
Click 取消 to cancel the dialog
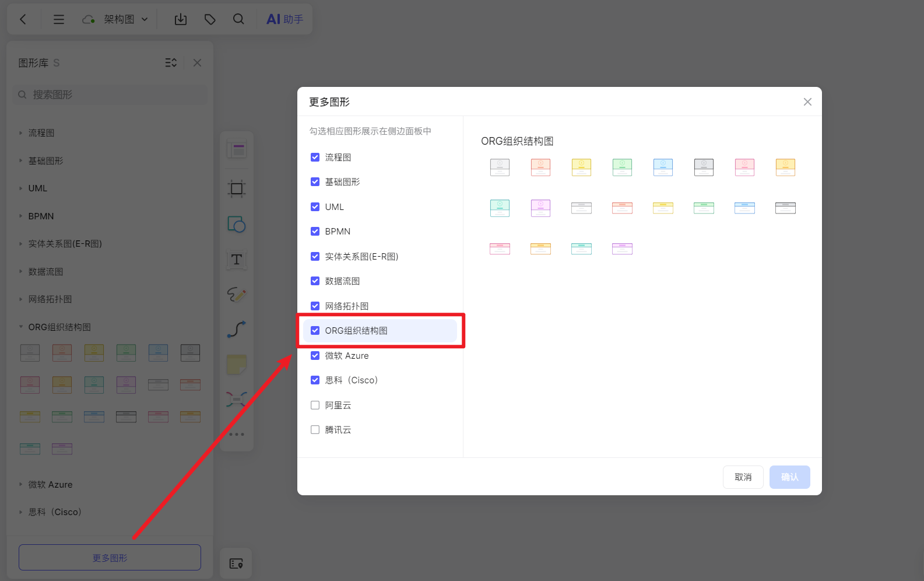point(743,477)
